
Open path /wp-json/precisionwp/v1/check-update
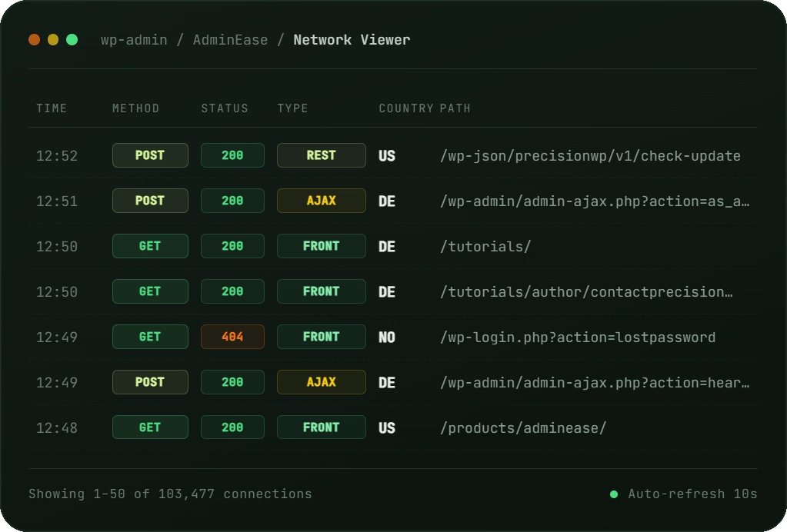[590, 156]
